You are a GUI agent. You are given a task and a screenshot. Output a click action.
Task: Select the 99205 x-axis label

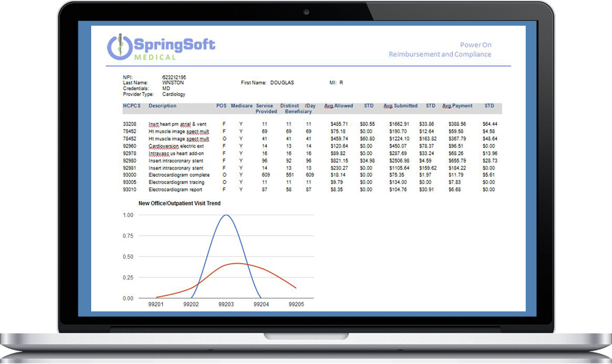tap(297, 304)
